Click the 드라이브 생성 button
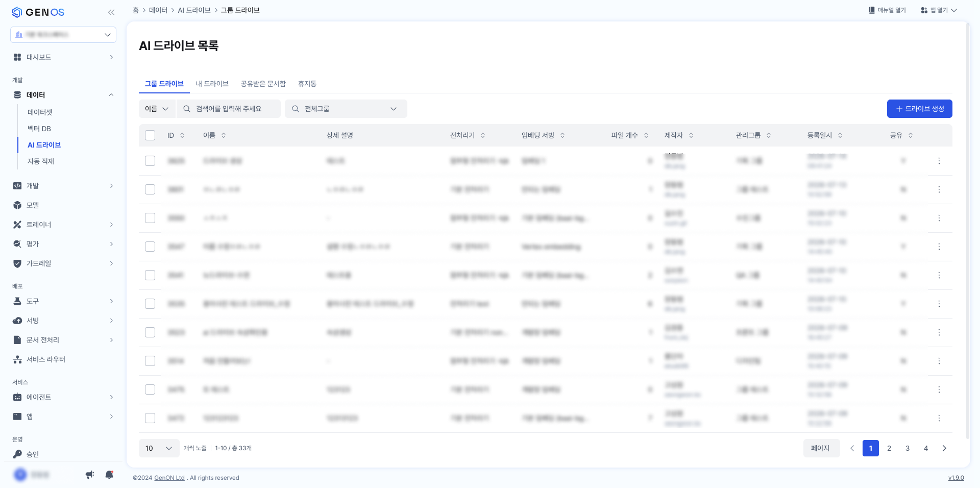 pos(920,109)
